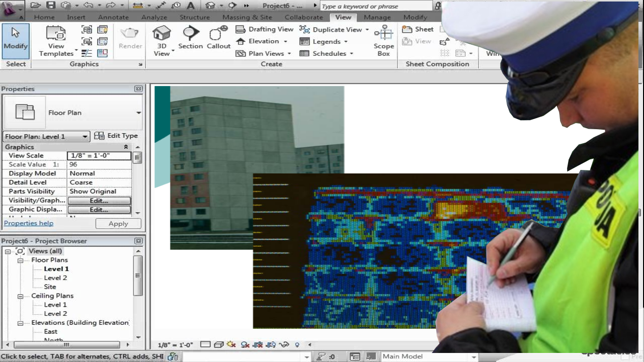Expand the Plan Views dropdown
The image size is (644, 362).
click(x=289, y=53)
